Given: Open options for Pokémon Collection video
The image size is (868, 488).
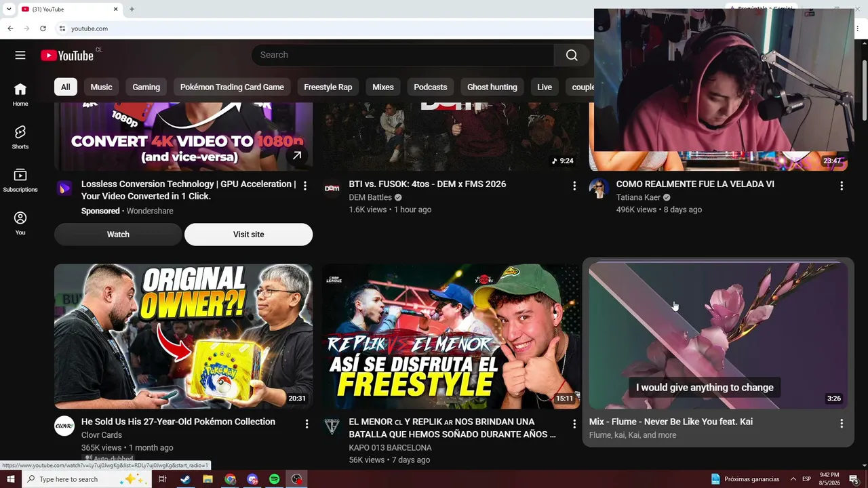Looking at the screenshot, I should tap(307, 424).
